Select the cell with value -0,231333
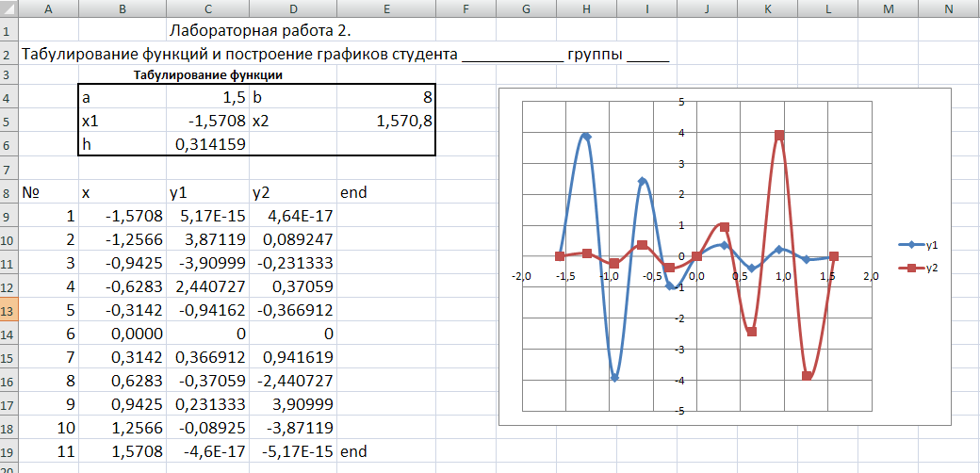 point(292,263)
